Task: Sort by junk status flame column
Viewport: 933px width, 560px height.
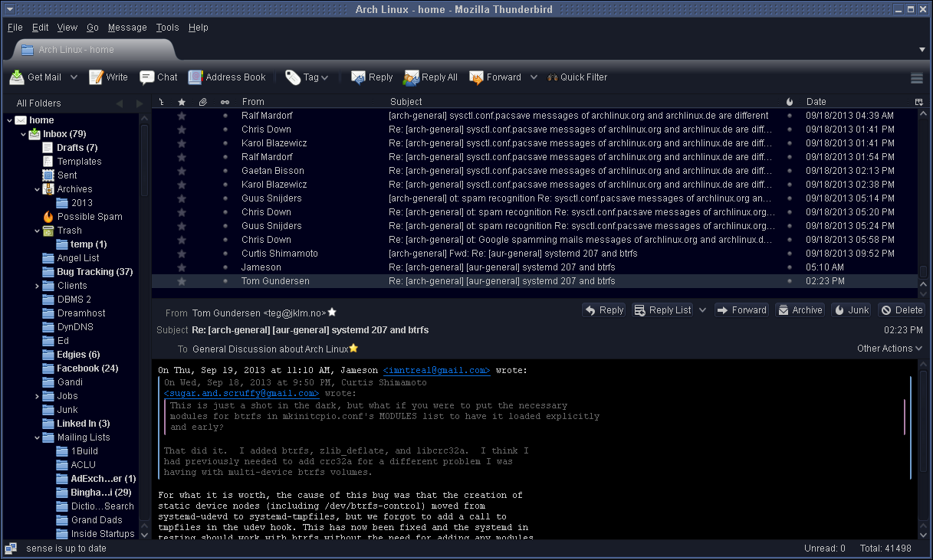Action: [x=790, y=102]
